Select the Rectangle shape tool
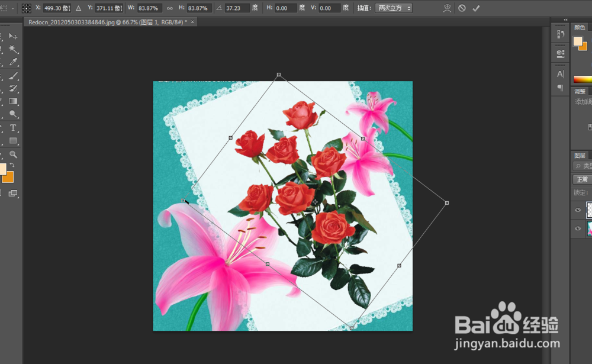 (13, 140)
